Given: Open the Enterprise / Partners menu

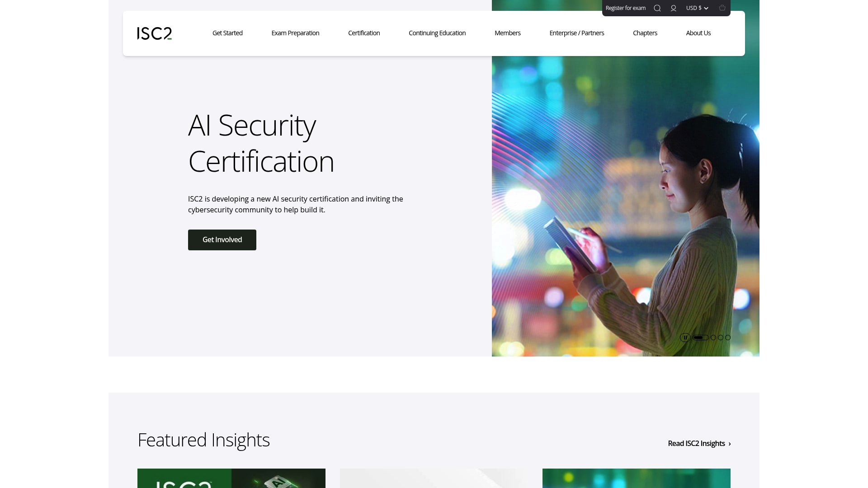Looking at the screenshot, I should [577, 33].
